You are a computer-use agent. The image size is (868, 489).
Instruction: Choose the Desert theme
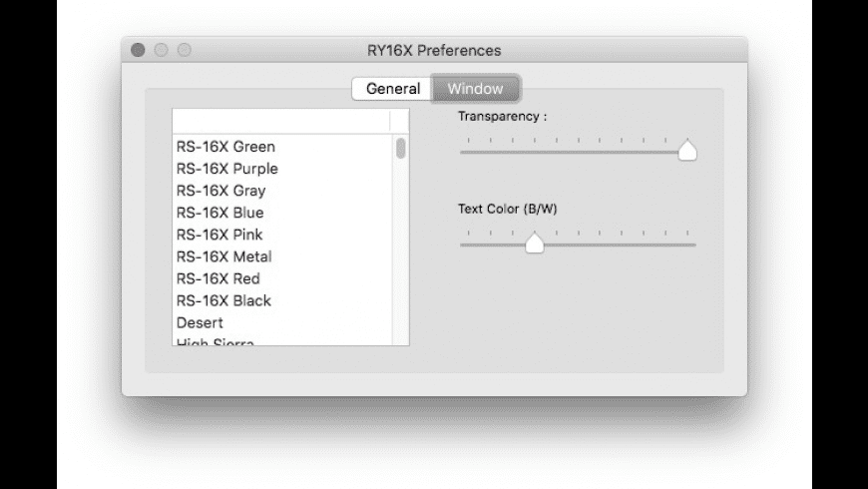[x=201, y=322]
